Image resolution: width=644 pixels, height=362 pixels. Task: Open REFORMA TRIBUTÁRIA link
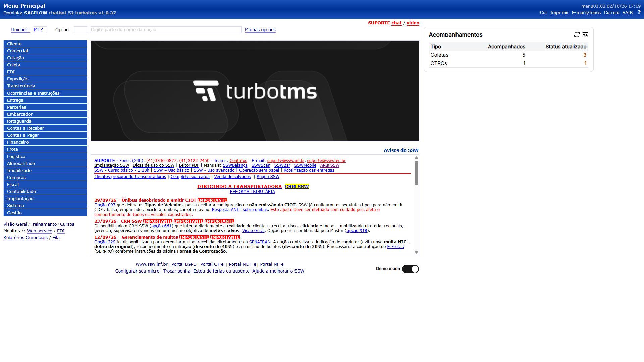point(252,192)
